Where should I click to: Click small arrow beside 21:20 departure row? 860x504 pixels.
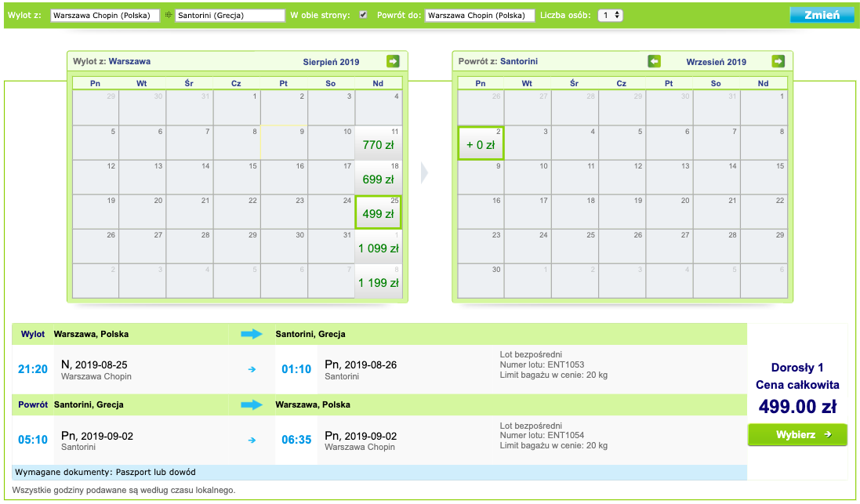click(252, 369)
